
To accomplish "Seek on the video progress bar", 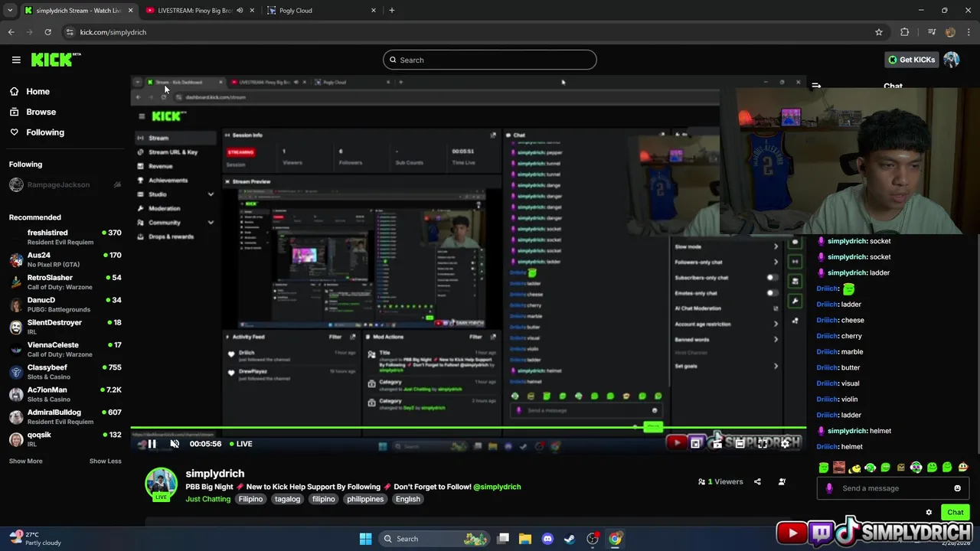I will (468, 428).
